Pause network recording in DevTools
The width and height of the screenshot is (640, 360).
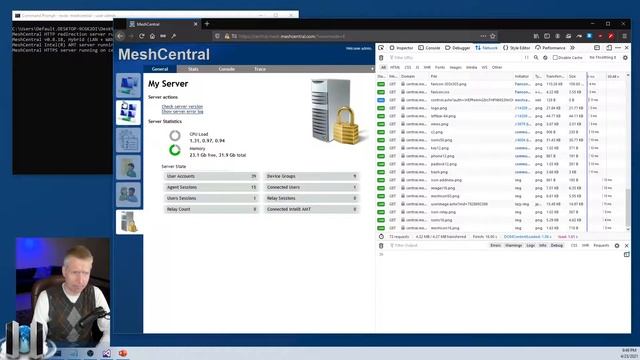click(x=527, y=58)
